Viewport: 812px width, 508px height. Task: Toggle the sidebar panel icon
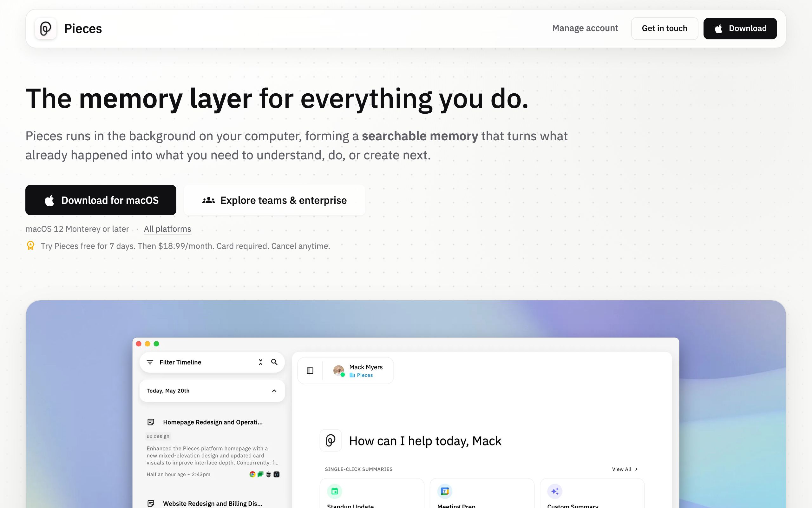(x=310, y=370)
